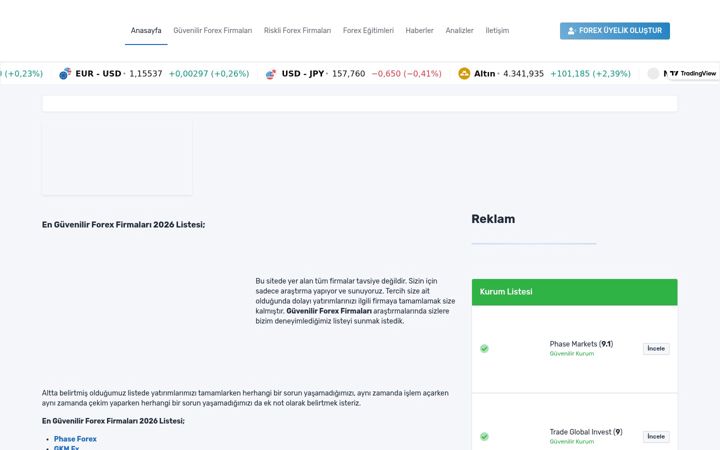Click the gold Altın ticker icon
720x450 pixels.
(464, 73)
